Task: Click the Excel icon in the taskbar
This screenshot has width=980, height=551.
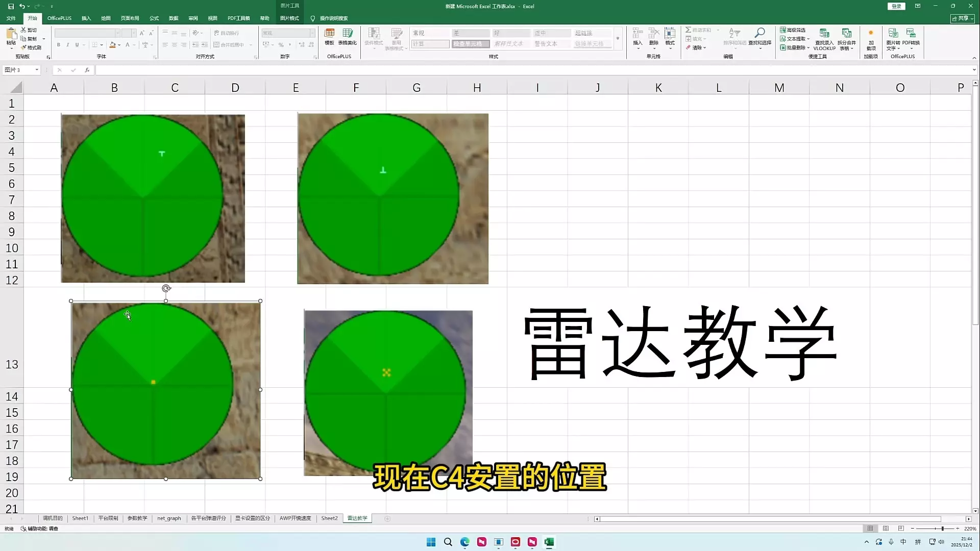Action: click(x=549, y=542)
